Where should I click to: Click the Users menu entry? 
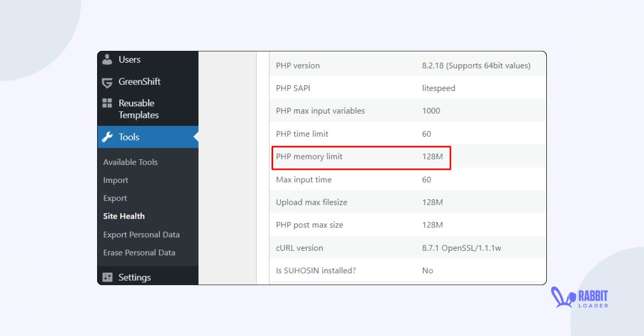129,59
